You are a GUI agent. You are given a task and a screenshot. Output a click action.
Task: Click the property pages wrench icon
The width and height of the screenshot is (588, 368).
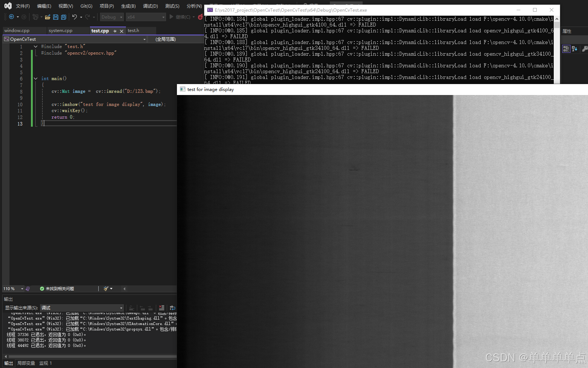point(585,48)
